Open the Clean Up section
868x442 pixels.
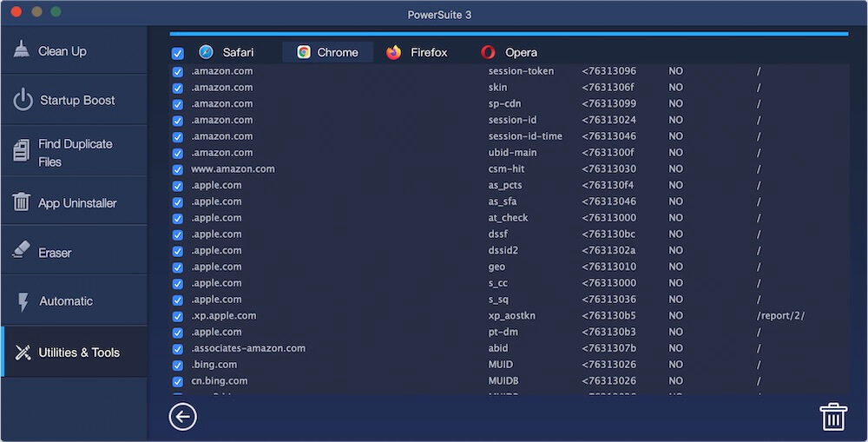74,50
